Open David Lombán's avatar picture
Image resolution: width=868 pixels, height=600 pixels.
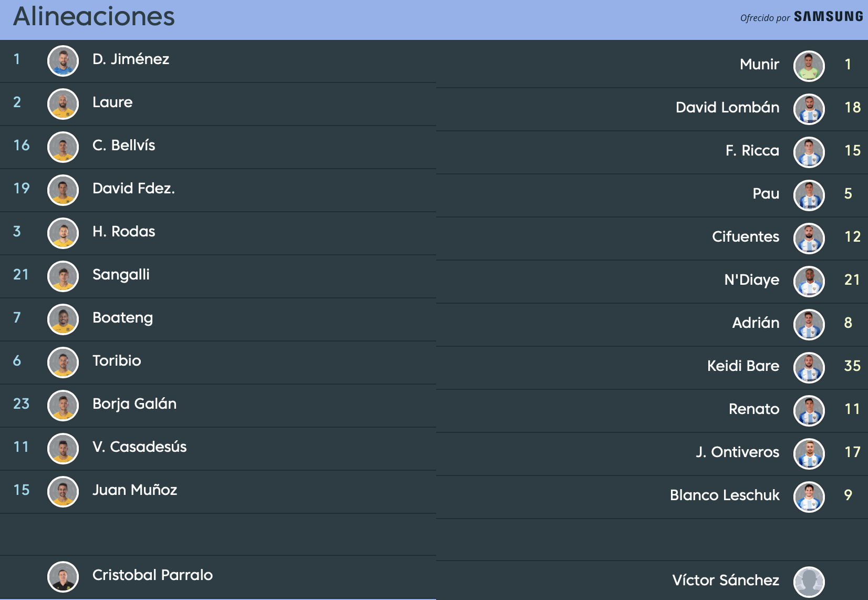(809, 109)
